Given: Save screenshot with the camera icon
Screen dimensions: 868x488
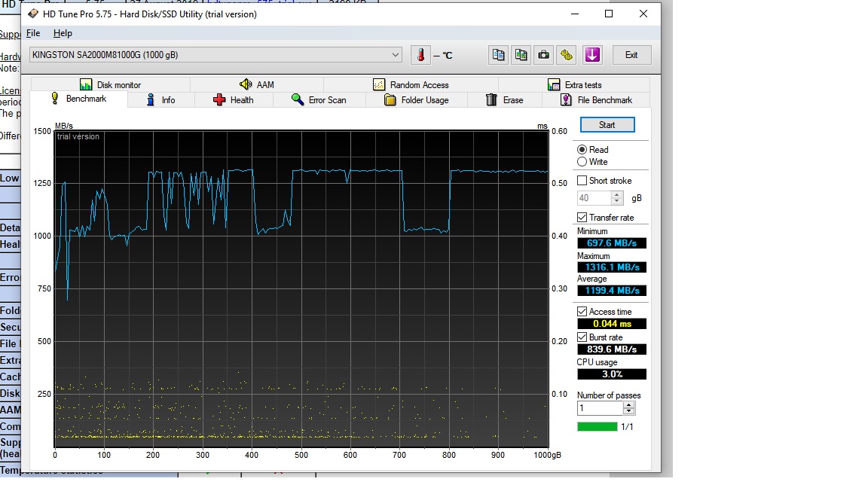Looking at the screenshot, I should click(x=543, y=55).
